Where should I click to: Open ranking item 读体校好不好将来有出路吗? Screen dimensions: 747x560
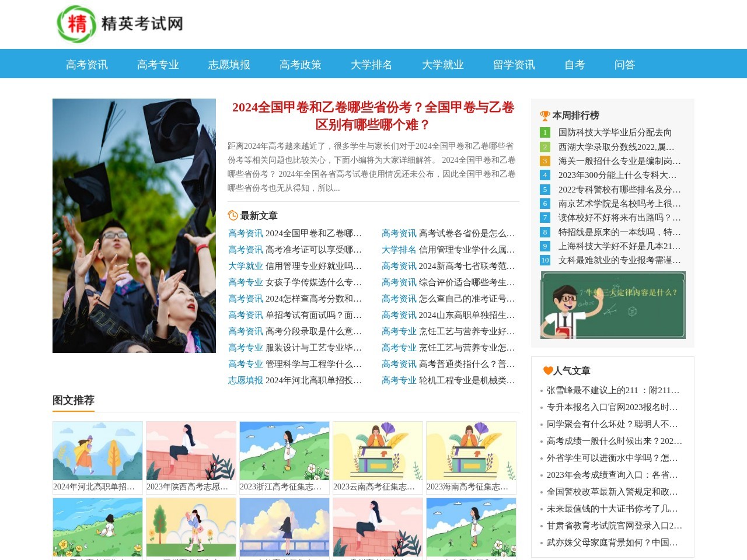(x=620, y=218)
